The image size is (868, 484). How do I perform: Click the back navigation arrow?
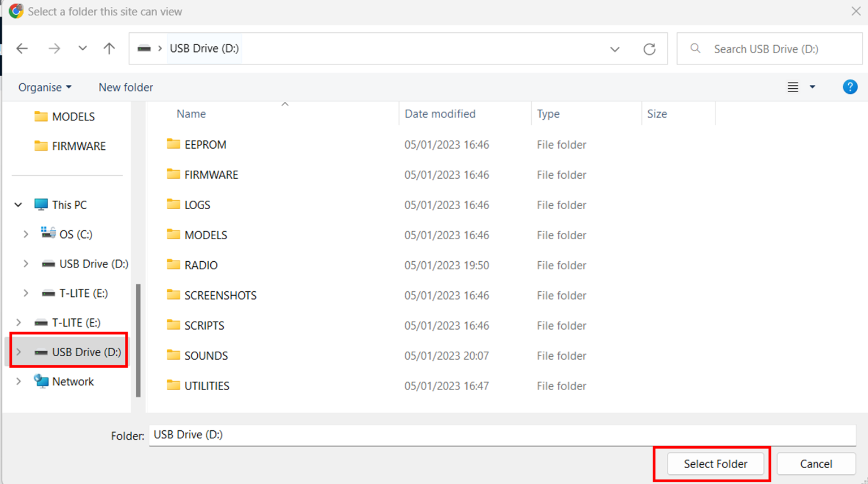coord(21,49)
